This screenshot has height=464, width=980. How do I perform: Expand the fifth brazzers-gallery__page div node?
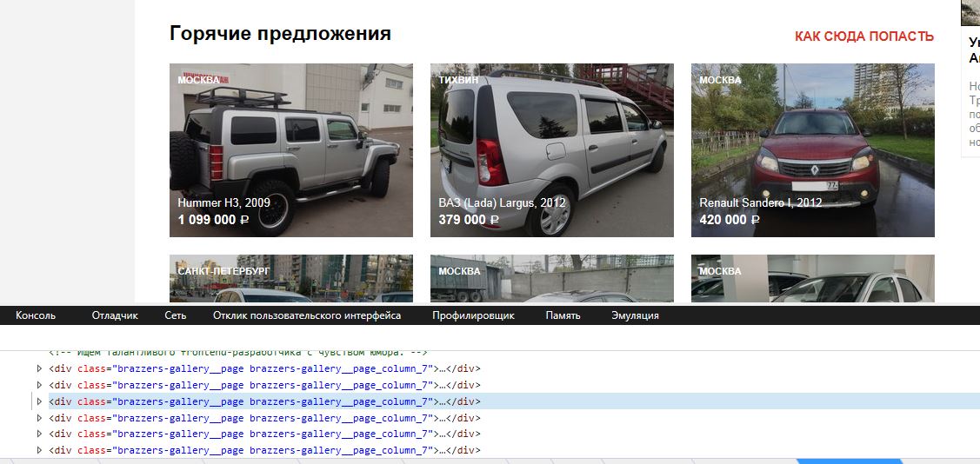coord(39,434)
